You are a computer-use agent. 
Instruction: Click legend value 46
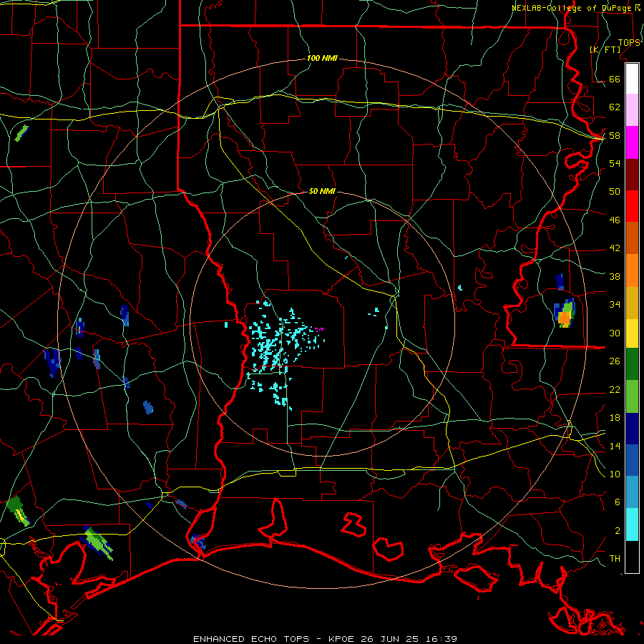click(615, 220)
